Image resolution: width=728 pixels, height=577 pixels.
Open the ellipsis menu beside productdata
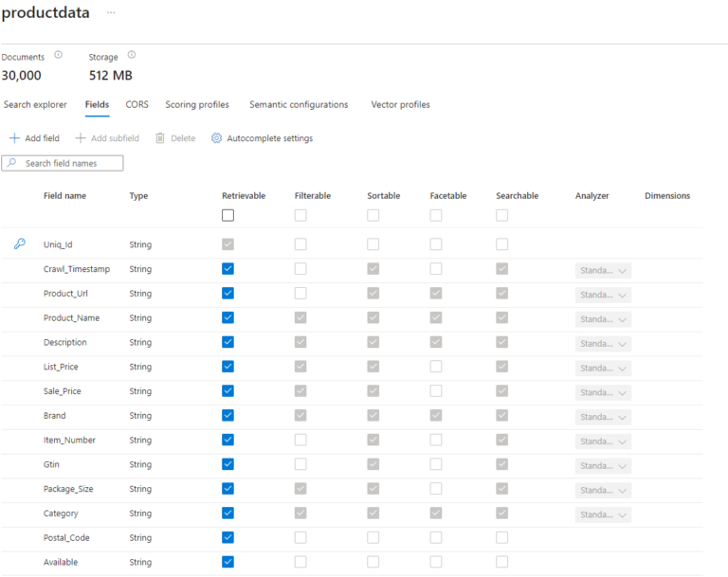(111, 12)
